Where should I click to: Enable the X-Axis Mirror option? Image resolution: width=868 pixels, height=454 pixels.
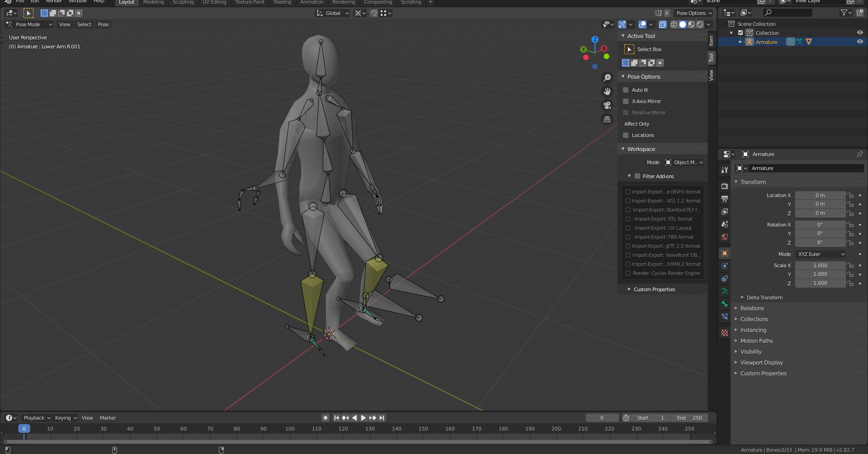coord(626,101)
